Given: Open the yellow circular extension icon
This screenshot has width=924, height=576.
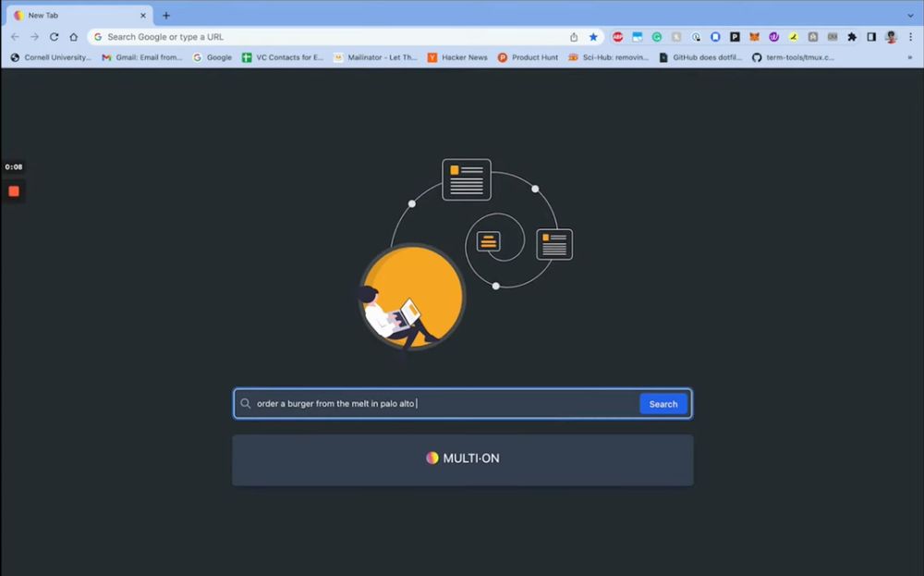Looking at the screenshot, I should pos(793,37).
